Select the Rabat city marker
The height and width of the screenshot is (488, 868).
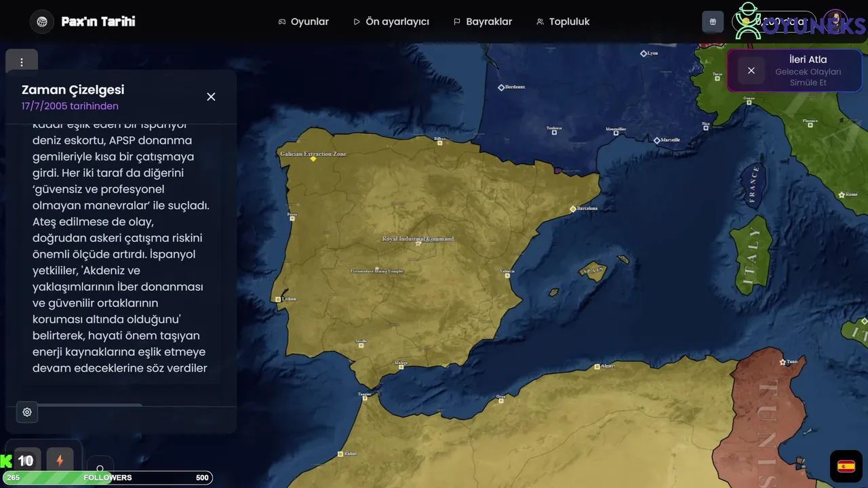(x=340, y=453)
